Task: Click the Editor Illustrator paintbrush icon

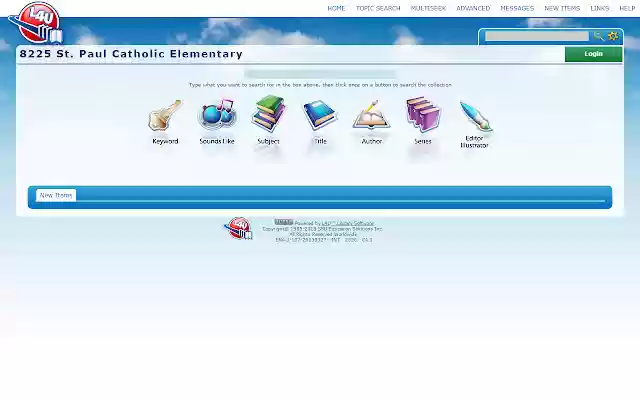Action: point(475,116)
